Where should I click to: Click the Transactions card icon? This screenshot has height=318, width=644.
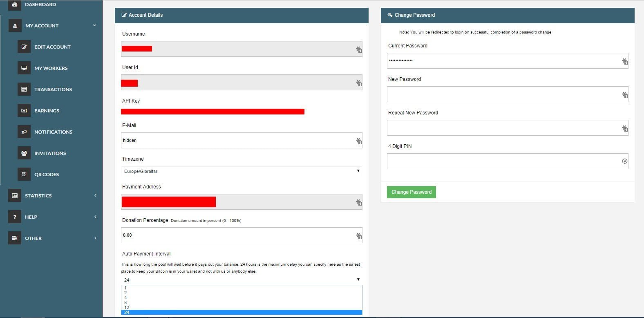(24, 89)
